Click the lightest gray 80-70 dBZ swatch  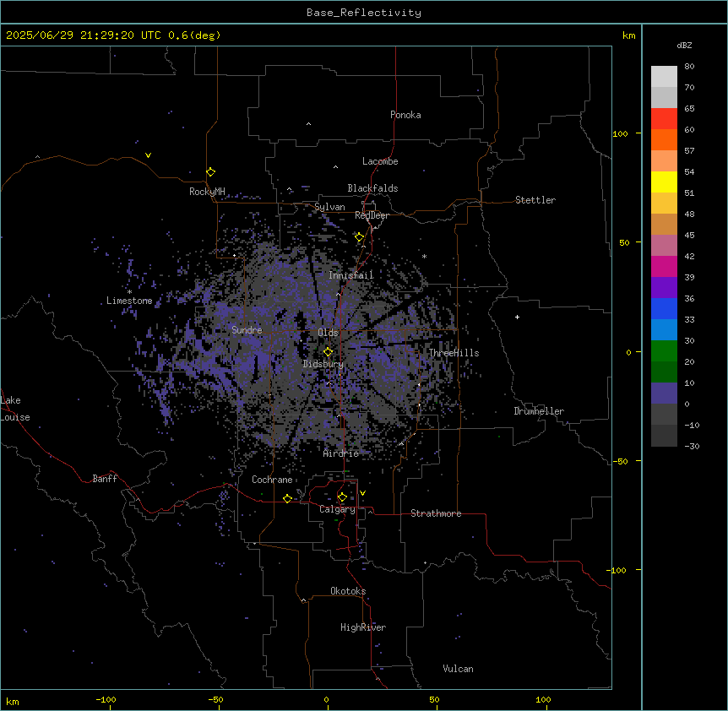[664, 76]
